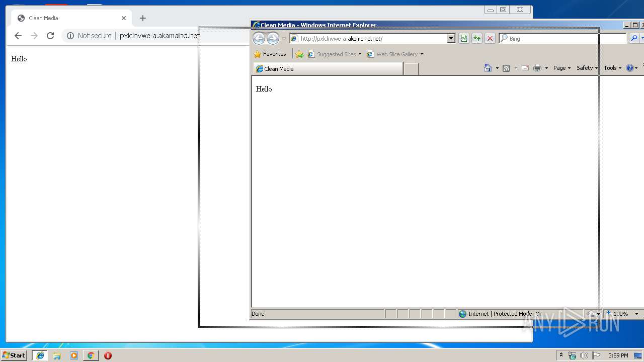Expand the Home button dropdown in IE

click(497, 68)
